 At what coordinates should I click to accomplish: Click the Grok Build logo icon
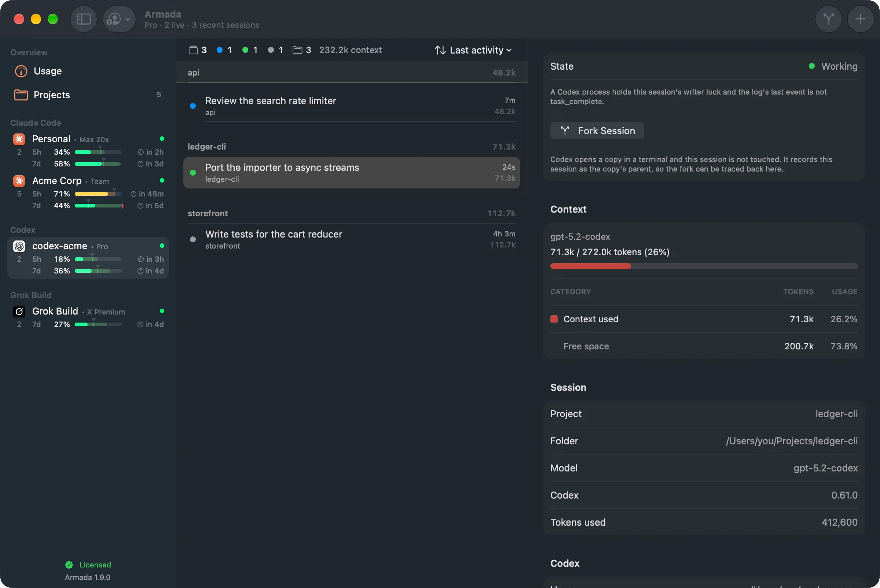[19, 311]
